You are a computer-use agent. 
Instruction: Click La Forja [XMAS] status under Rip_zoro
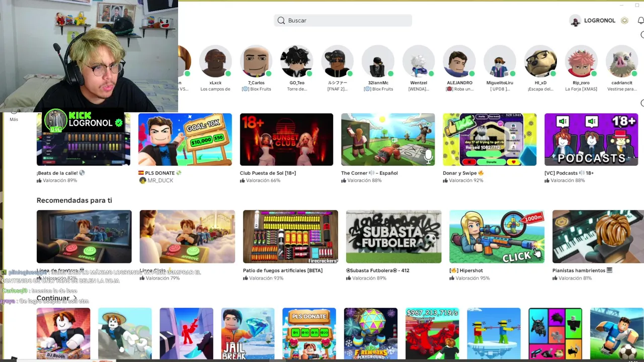coord(581,89)
